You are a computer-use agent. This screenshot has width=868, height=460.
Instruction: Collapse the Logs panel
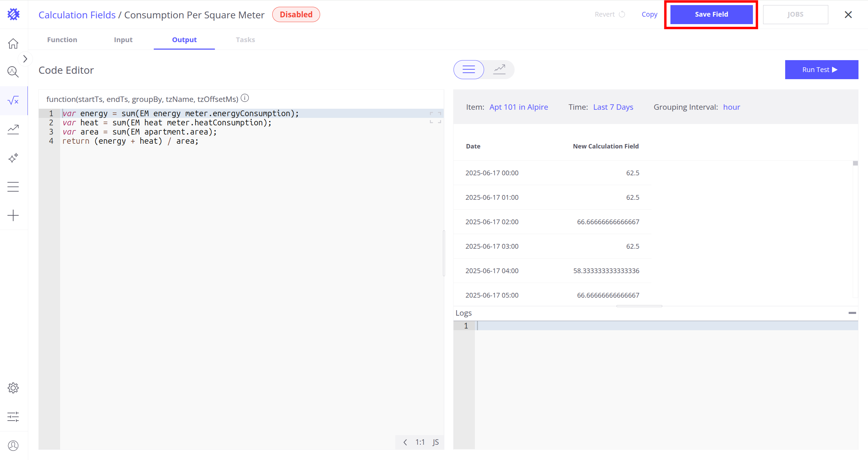click(x=852, y=313)
